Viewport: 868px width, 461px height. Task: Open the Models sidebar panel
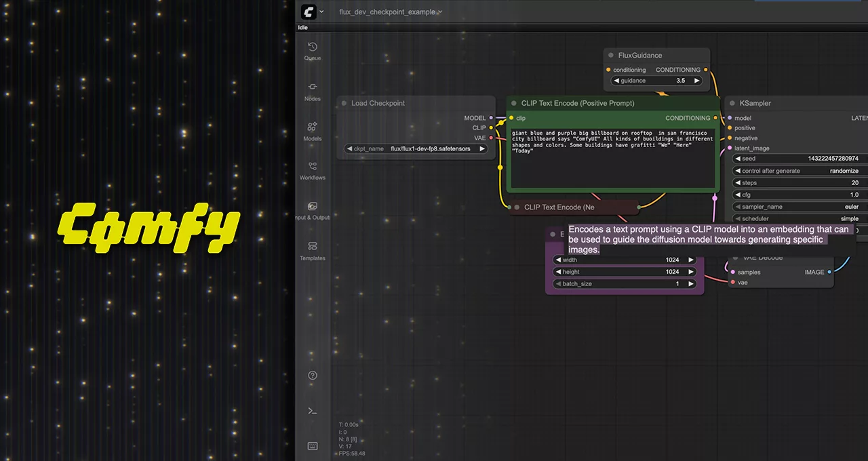[312, 131]
